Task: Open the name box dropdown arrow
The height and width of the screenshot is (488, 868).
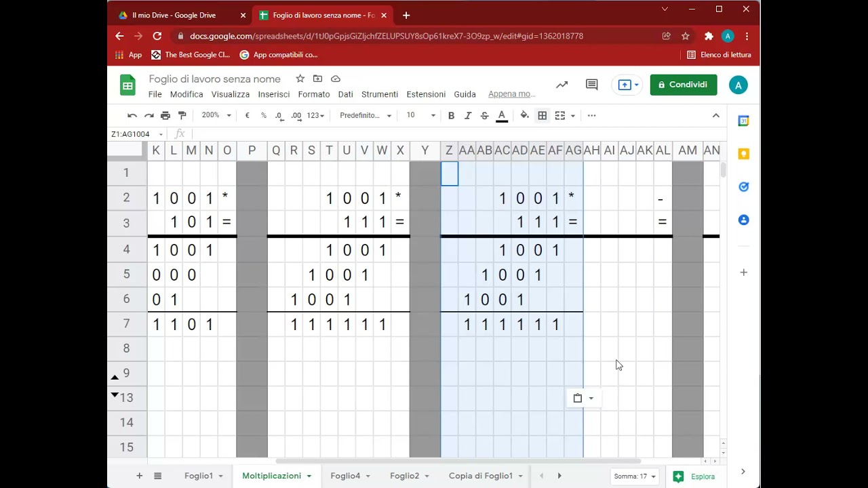Action: pos(161,134)
